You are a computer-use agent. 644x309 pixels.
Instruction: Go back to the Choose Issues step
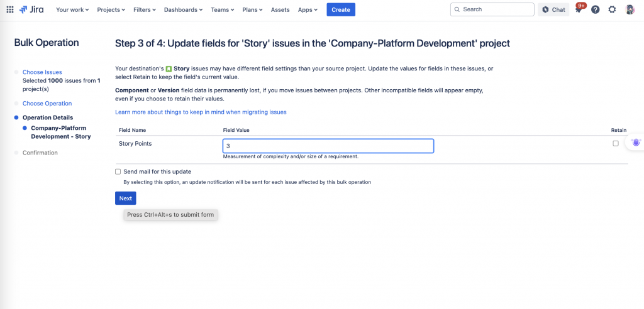[x=42, y=72]
